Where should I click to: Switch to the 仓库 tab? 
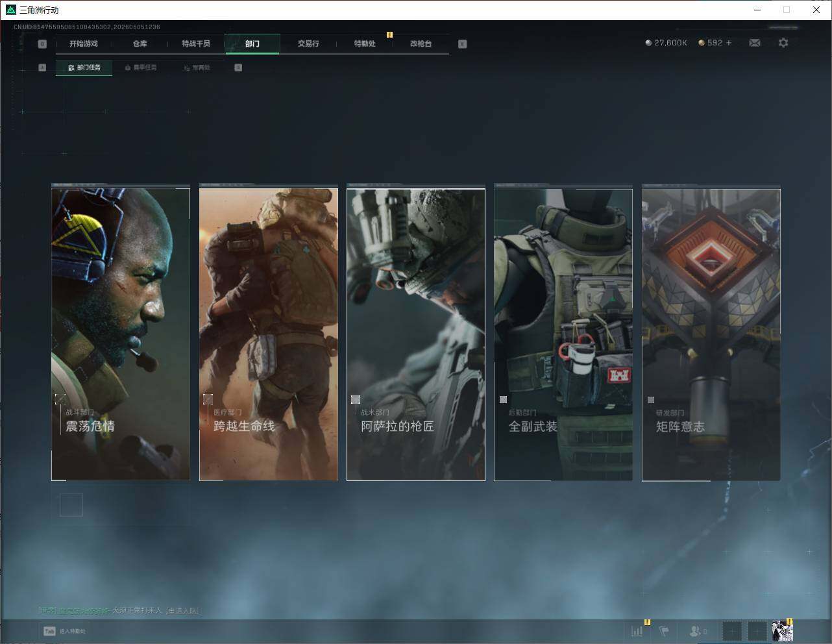coord(140,43)
